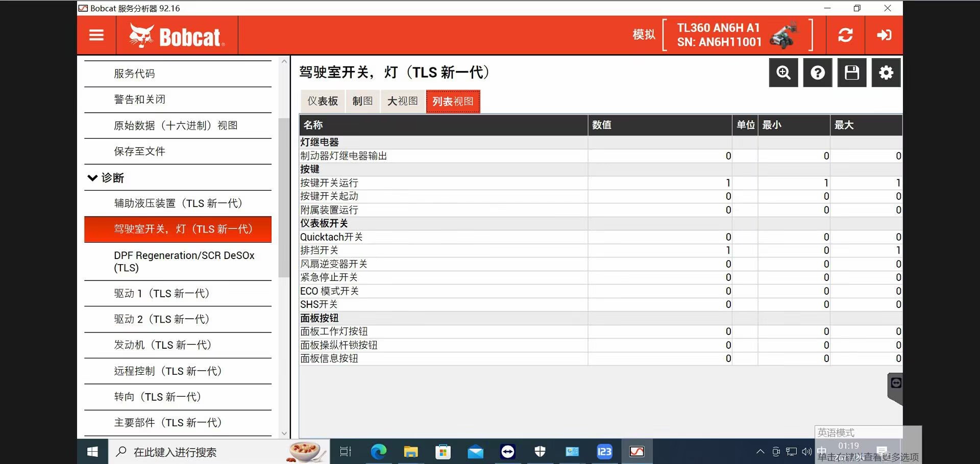Click the save floppy disk icon
This screenshot has height=464, width=980.
[x=851, y=73]
